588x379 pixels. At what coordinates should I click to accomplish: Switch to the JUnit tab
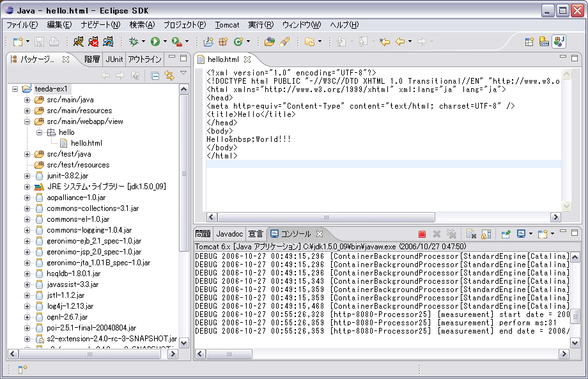[114, 59]
